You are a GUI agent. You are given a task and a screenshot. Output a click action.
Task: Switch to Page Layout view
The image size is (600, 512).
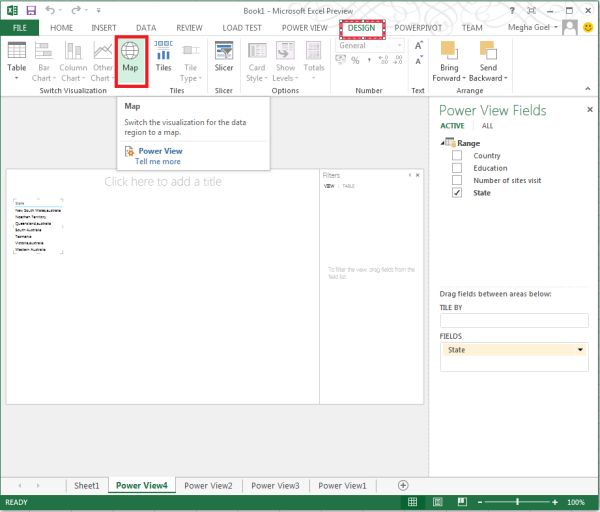[x=438, y=502]
